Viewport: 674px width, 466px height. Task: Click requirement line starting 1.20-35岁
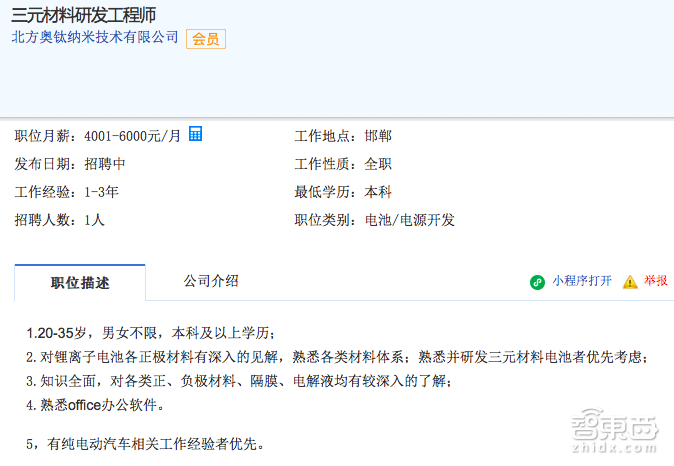(151, 333)
